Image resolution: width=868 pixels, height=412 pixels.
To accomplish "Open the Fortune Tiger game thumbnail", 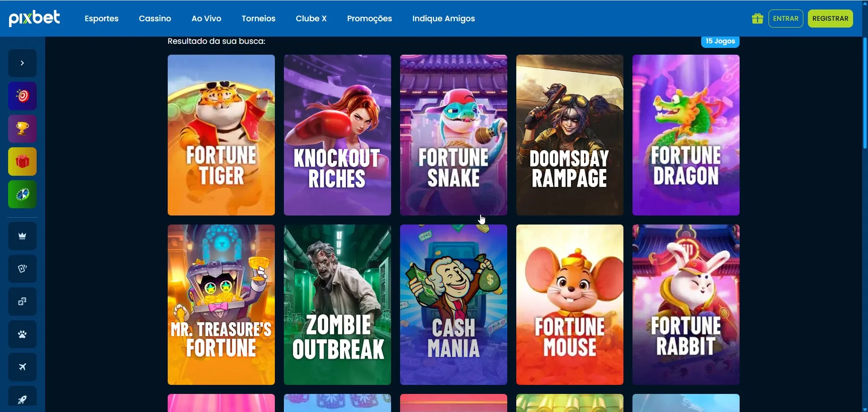I will (x=221, y=135).
